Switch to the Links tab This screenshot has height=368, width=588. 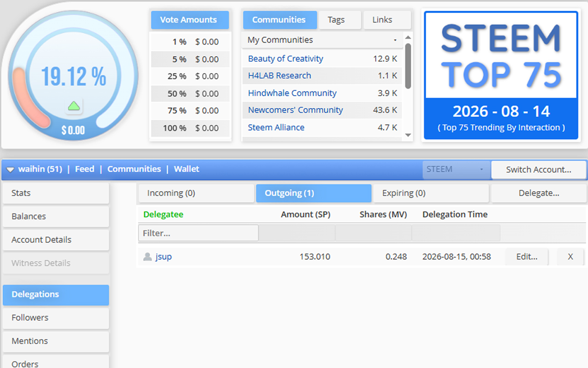point(387,20)
